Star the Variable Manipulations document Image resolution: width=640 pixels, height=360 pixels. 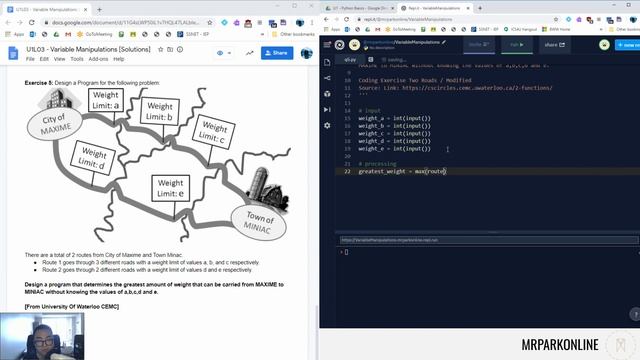pos(160,49)
